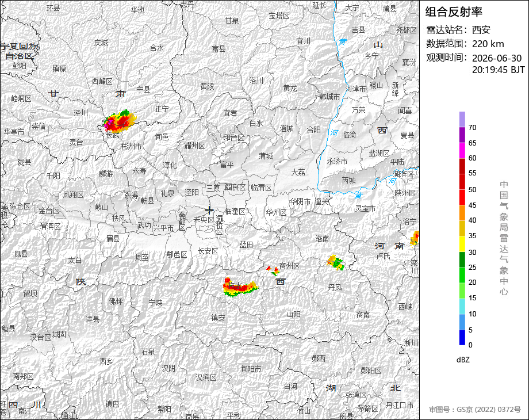
Task: Select the dark green 25–30 dBZ legend swatch
Action: click(x=462, y=259)
